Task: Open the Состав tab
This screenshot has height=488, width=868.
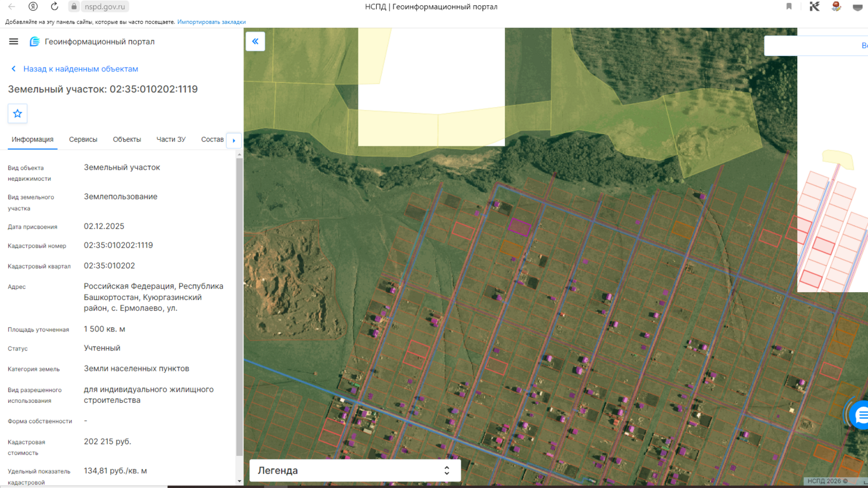Action: click(x=212, y=139)
